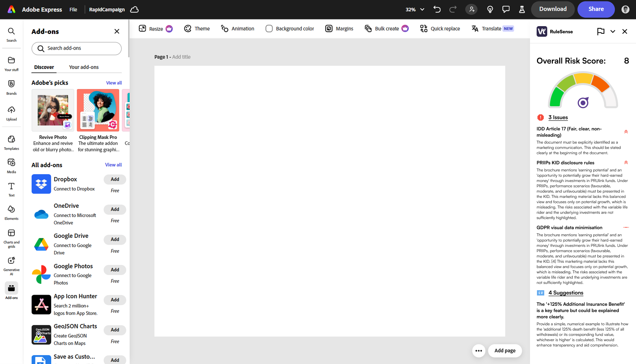This screenshot has height=364, width=636.
Task: Collapse the PRIIPs KID disclosure rules issue
Action: coord(626,162)
